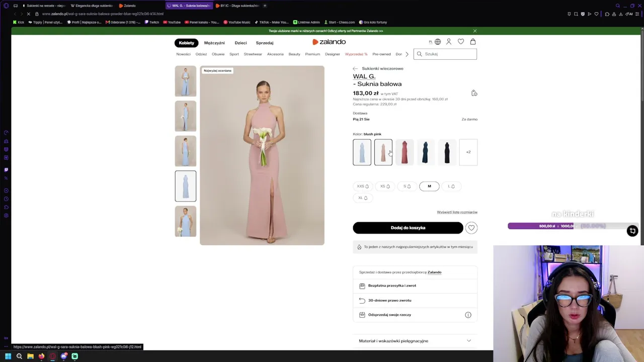Expand Materiał i wskazówki pielęgnacyjne section
Viewport: 644px width, 362px height.
click(x=415, y=341)
